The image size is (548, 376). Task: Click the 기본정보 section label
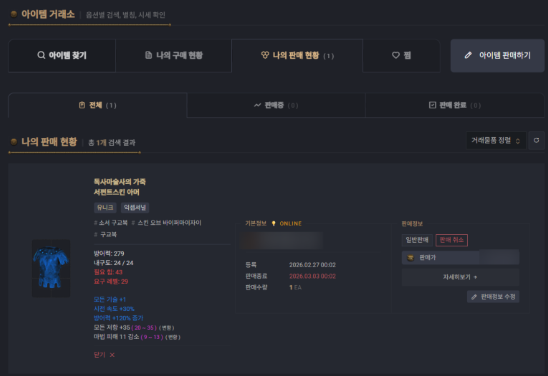tap(256, 224)
